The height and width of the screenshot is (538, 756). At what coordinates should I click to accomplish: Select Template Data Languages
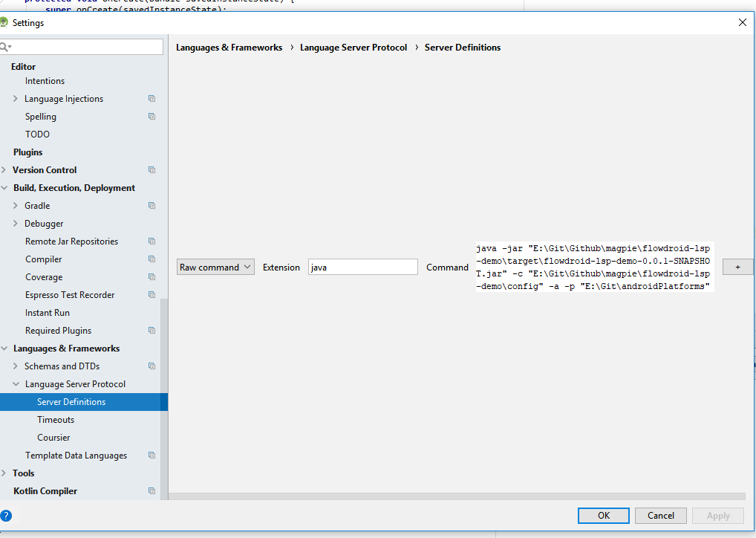(x=76, y=456)
